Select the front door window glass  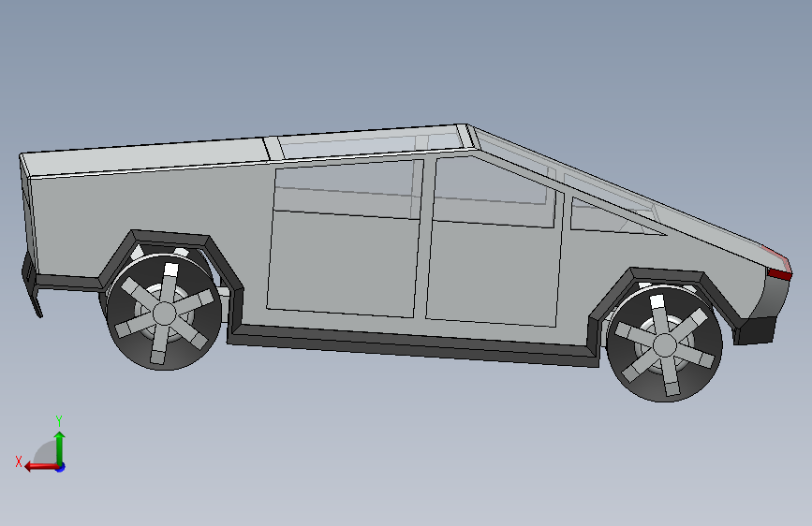495,192
